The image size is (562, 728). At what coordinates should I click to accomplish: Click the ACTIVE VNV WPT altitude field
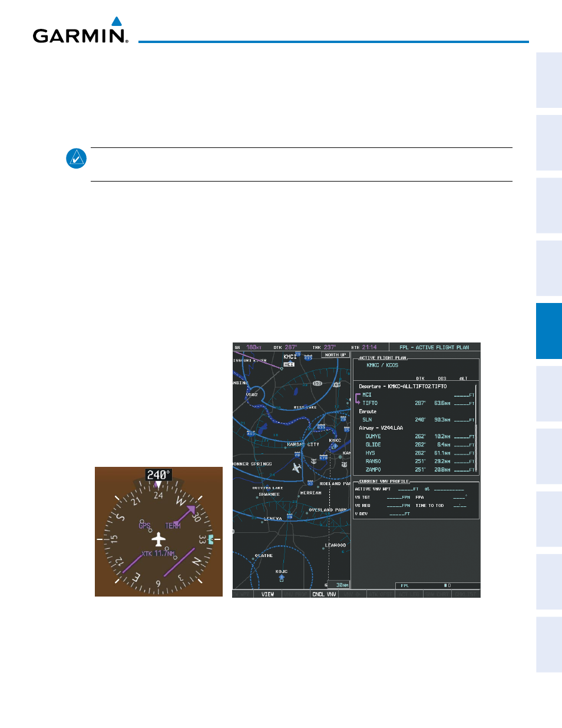tap(408, 489)
